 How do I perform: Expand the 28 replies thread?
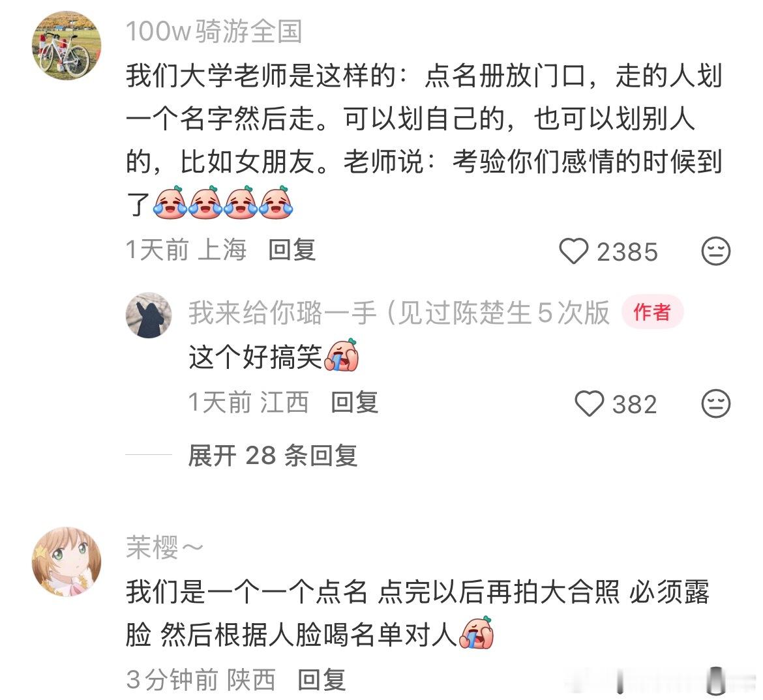(273, 456)
